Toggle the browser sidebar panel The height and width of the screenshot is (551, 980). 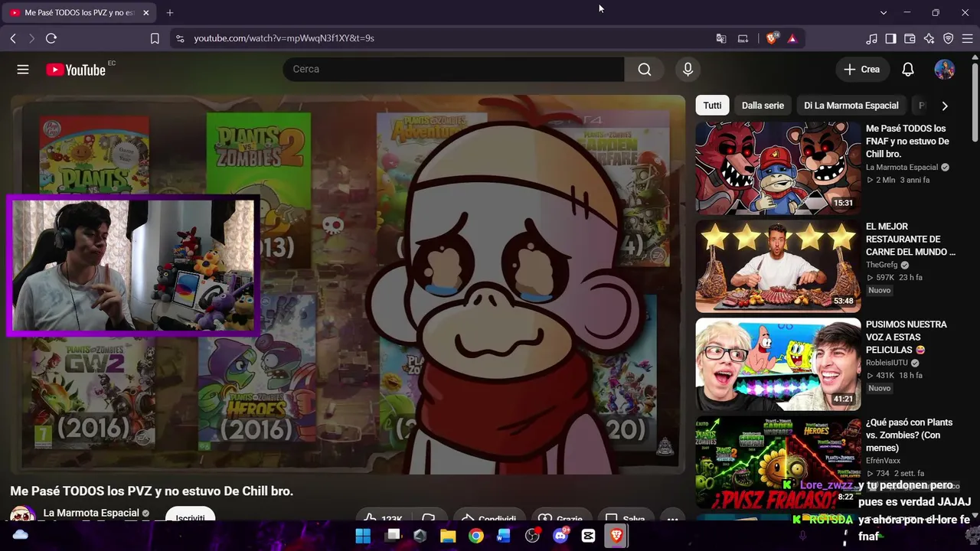(x=891, y=38)
